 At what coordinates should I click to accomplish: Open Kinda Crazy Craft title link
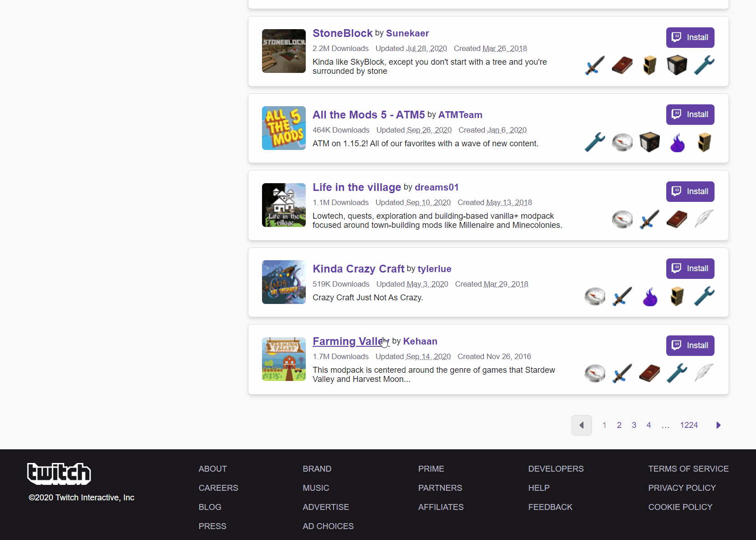click(359, 269)
